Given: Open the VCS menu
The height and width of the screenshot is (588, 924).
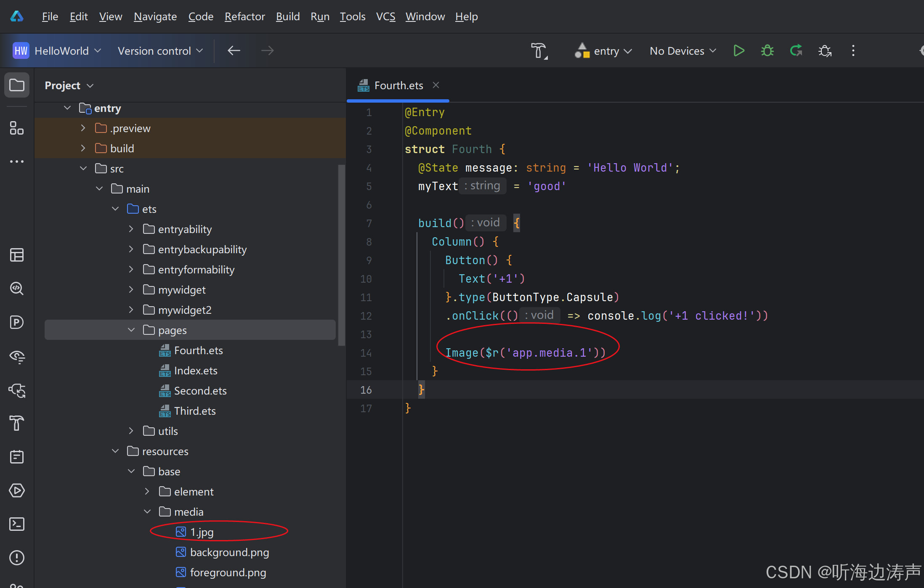Looking at the screenshot, I should click(386, 16).
